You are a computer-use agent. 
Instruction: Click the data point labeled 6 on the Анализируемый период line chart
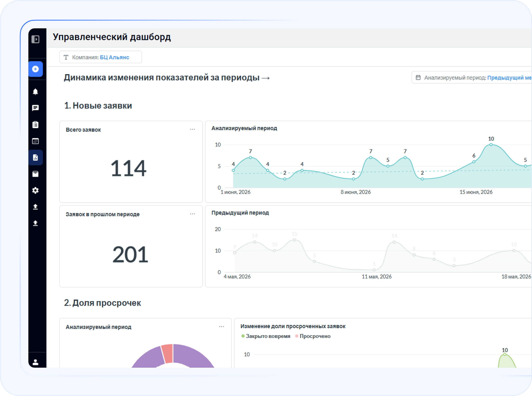coord(474,162)
